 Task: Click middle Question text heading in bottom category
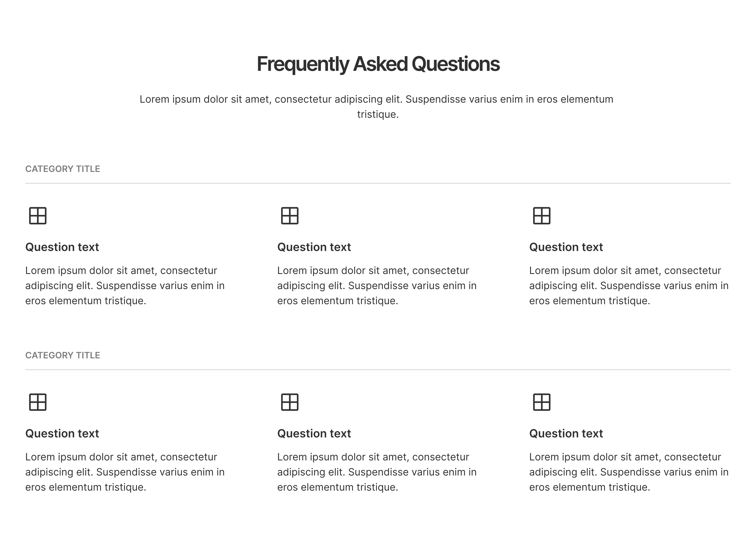click(x=314, y=433)
